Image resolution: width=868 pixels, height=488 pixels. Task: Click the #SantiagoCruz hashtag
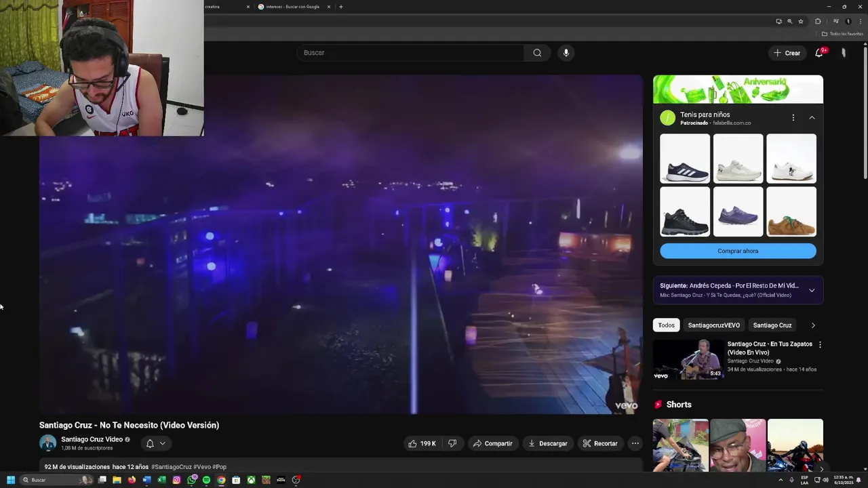pos(171,467)
